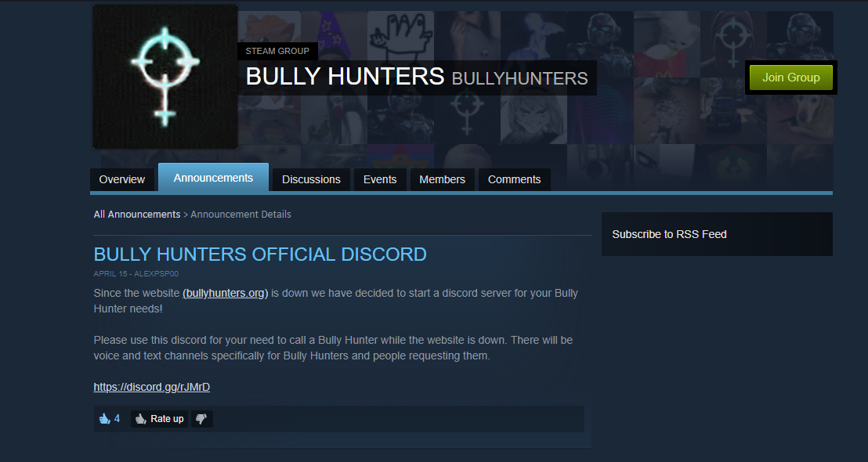868x462 pixels.
Task: Go back to All Announcements breadcrumb
Action: [137, 214]
